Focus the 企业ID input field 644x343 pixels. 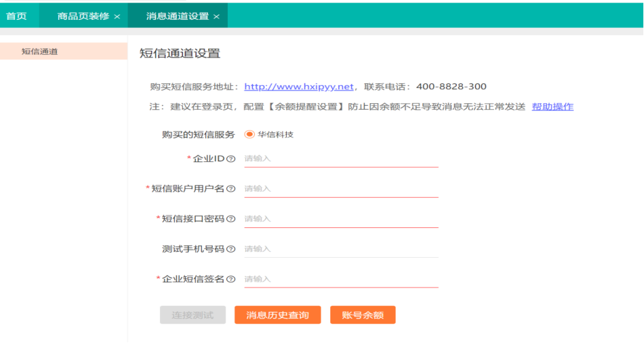340,159
